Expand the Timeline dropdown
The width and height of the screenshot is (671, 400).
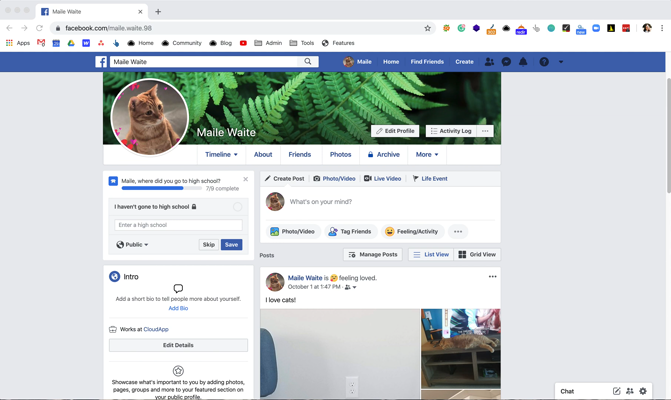(221, 155)
